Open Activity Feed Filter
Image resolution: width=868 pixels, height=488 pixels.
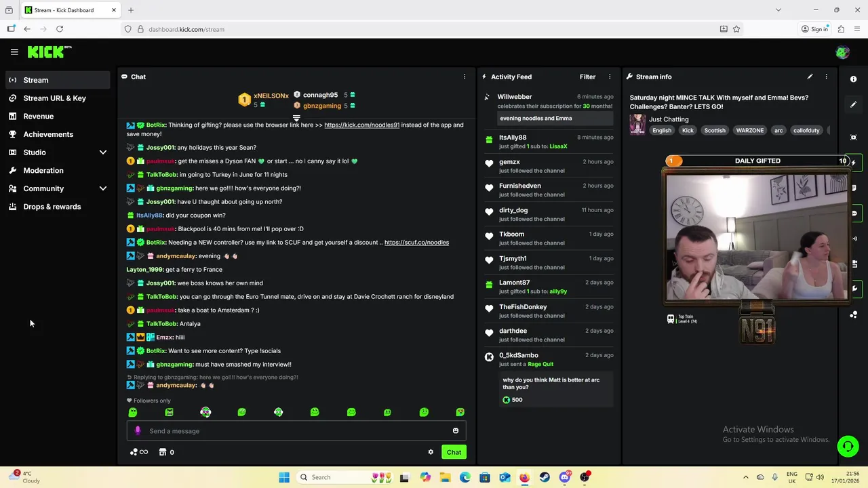pos(587,77)
